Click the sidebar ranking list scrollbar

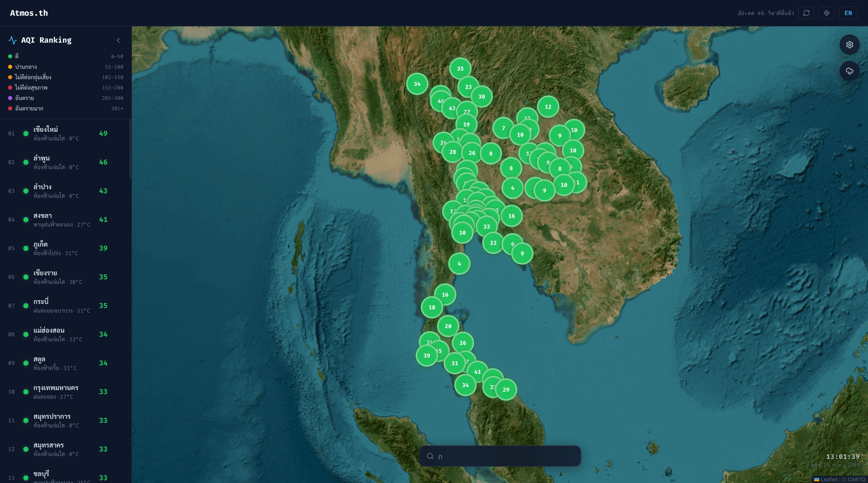click(130, 149)
